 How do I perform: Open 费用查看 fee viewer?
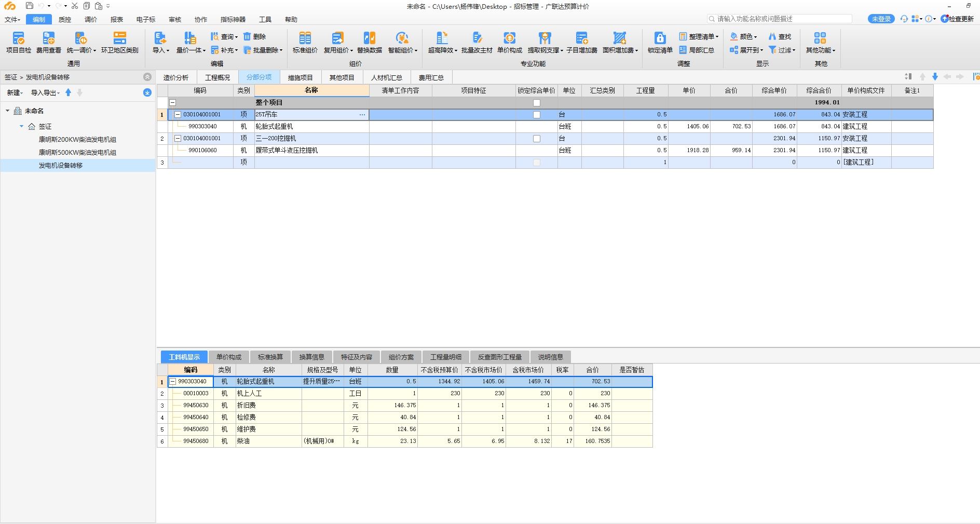[49, 42]
